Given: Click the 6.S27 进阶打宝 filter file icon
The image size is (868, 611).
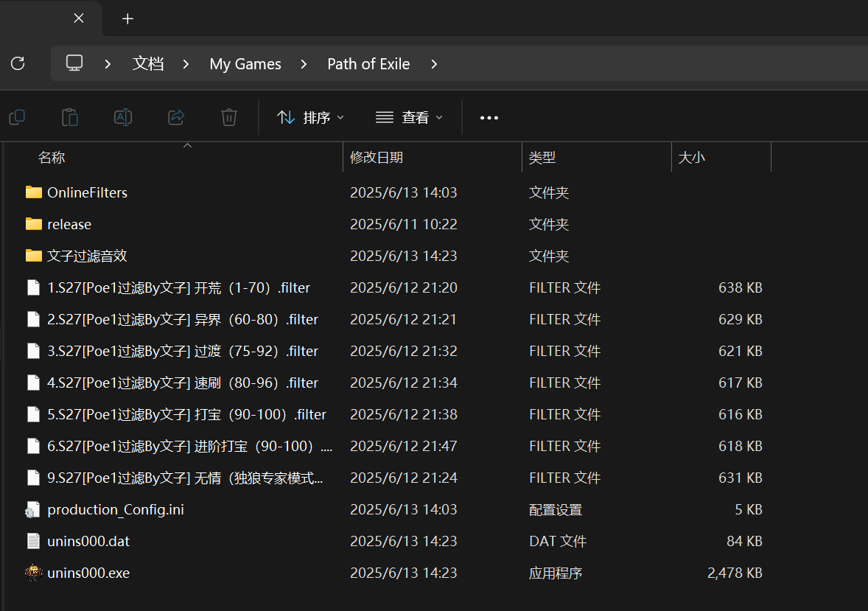Looking at the screenshot, I should (34, 446).
